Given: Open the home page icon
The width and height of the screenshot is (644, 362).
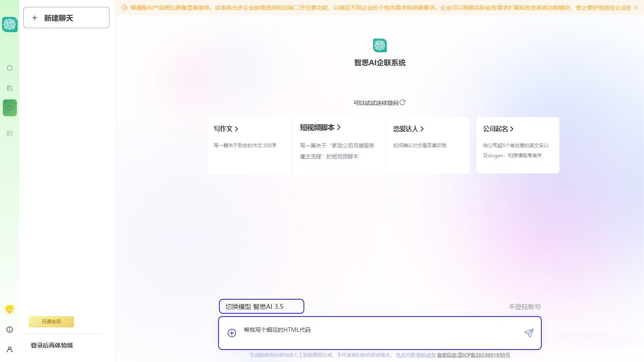Looking at the screenshot, I should click(x=10, y=68).
